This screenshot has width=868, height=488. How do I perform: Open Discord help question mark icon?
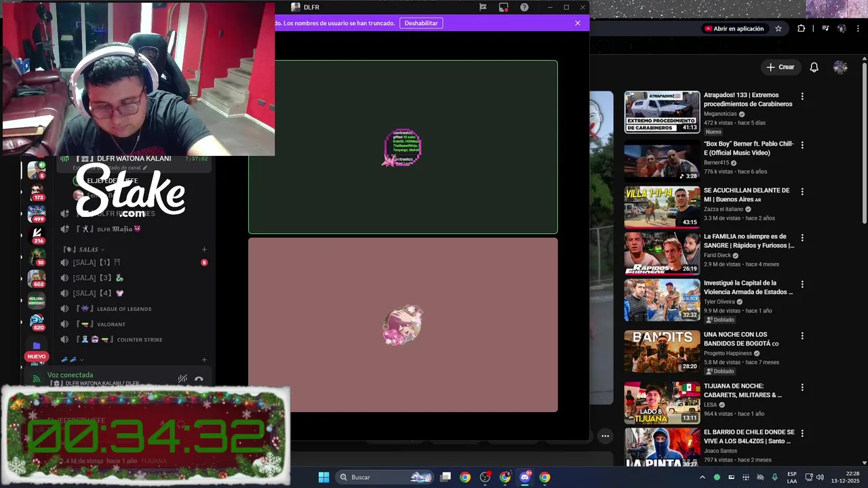click(x=524, y=7)
